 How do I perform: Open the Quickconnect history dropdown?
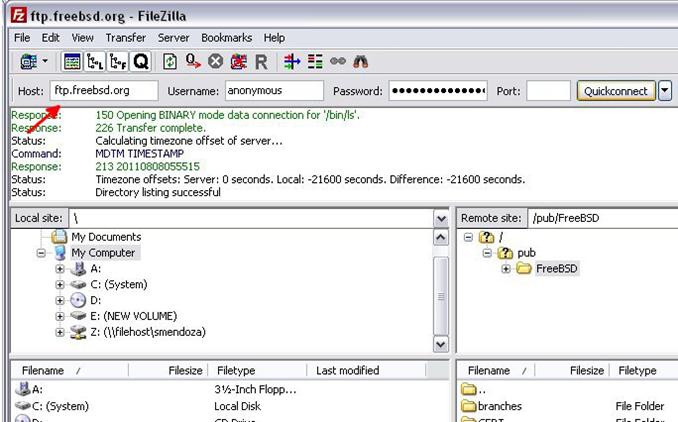[665, 91]
